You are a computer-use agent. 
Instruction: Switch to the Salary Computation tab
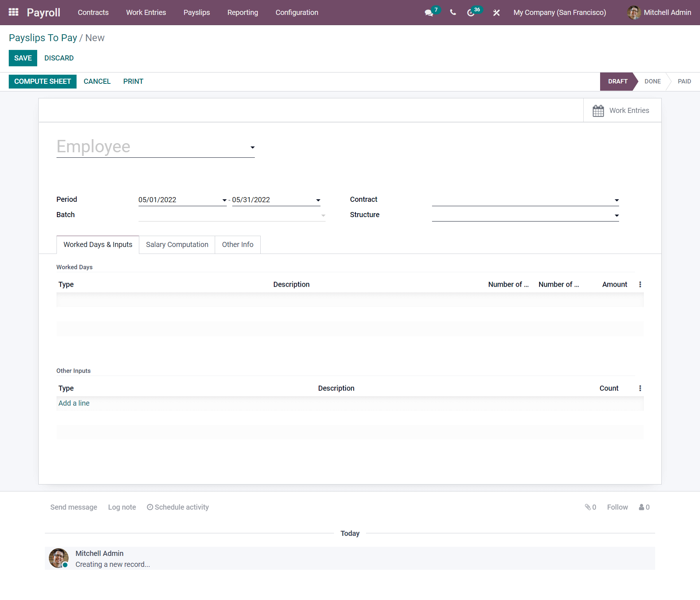point(176,244)
